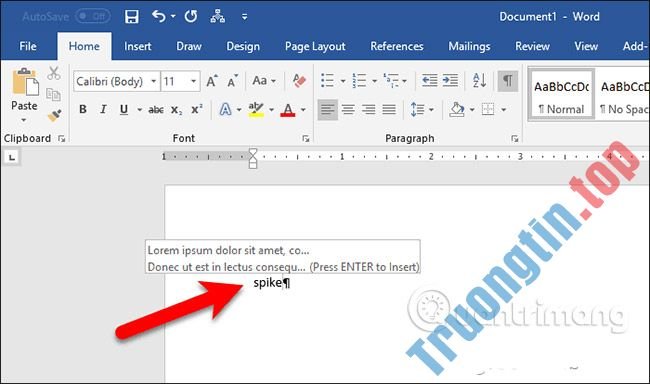Decrease paragraph indent

click(x=429, y=80)
